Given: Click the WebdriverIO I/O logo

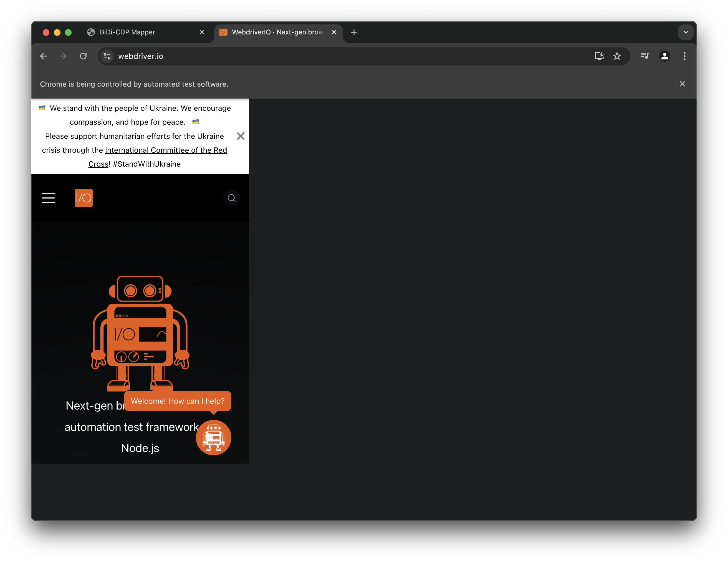Looking at the screenshot, I should tap(84, 198).
